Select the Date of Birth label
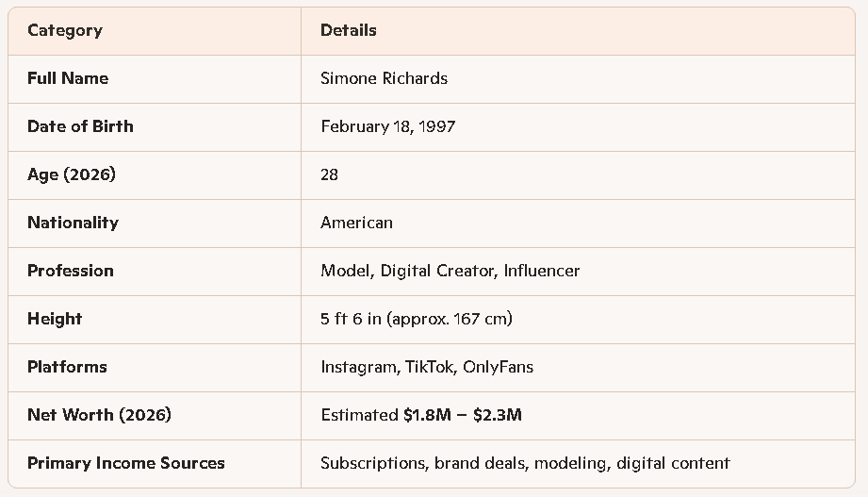Viewport: 868px width, 497px height. click(80, 126)
